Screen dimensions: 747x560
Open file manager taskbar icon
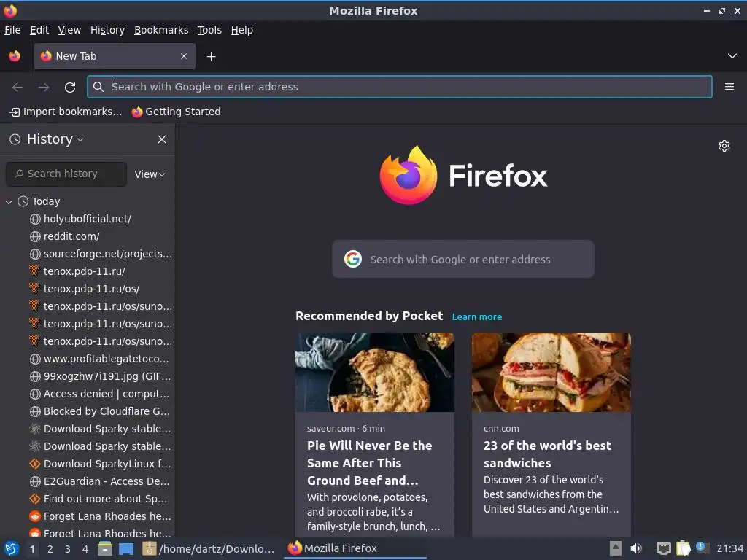105,548
